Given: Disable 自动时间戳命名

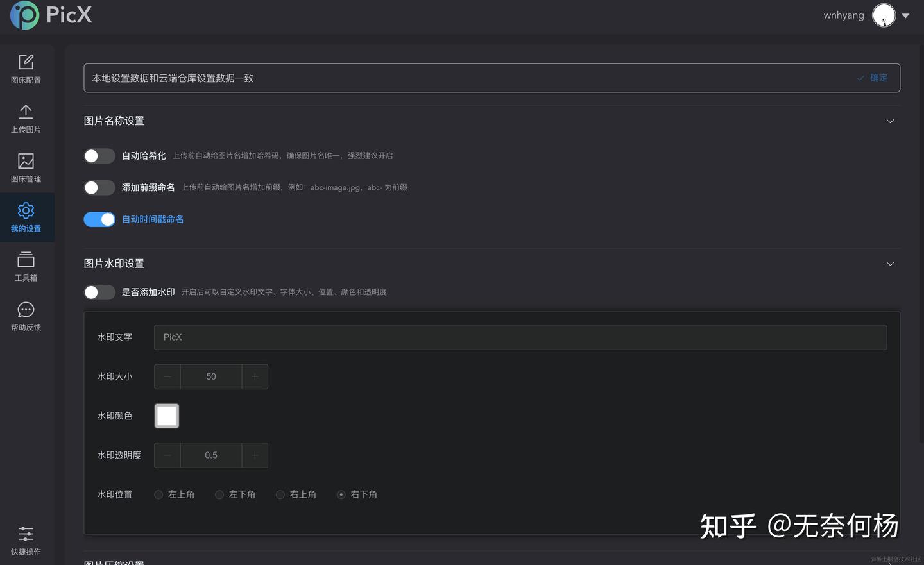Looking at the screenshot, I should 99,219.
